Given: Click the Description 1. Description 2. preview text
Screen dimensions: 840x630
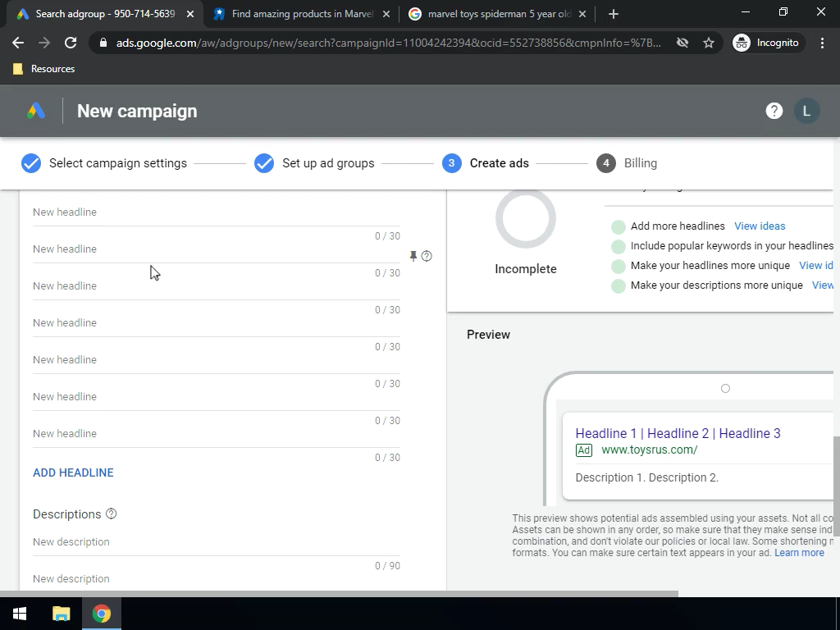Looking at the screenshot, I should click(646, 477).
